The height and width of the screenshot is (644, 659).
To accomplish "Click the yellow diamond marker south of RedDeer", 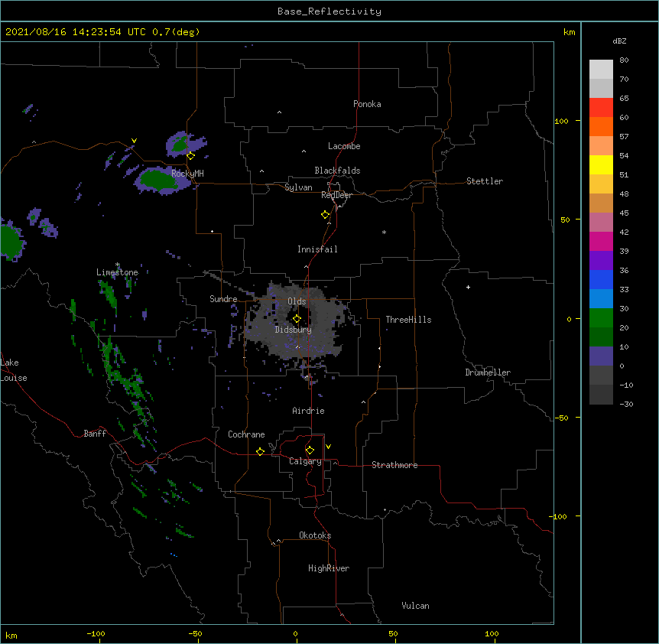I will [x=325, y=215].
